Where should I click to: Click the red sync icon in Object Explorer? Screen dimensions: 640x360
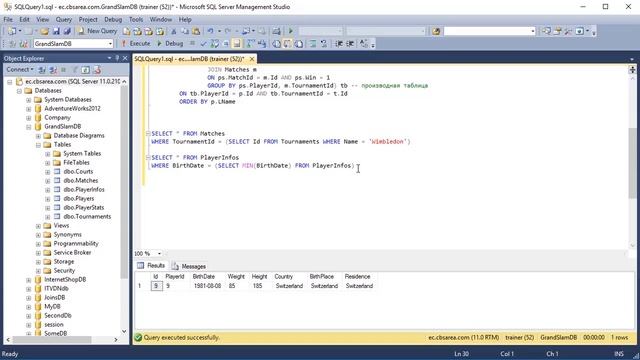[x=97, y=70]
